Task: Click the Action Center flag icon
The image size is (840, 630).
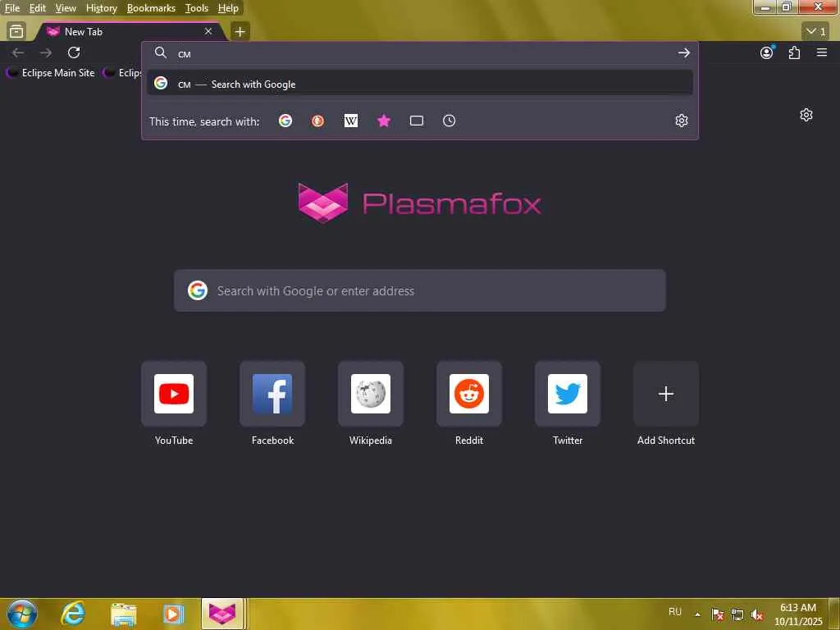Action: click(x=717, y=614)
